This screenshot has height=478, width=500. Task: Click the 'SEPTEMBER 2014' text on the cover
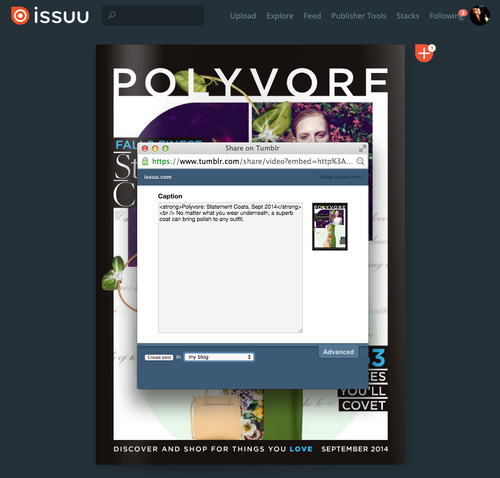click(x=355, y=449)
